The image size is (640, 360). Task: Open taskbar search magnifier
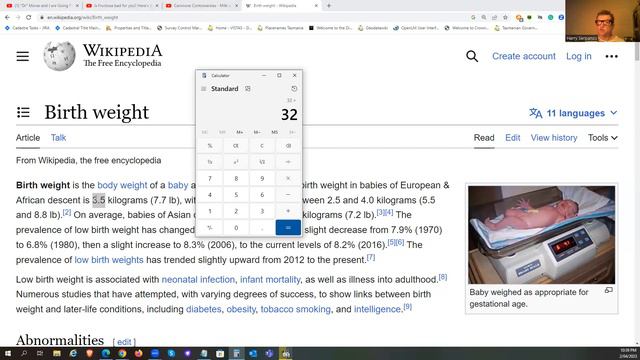(x=24, y=353)
